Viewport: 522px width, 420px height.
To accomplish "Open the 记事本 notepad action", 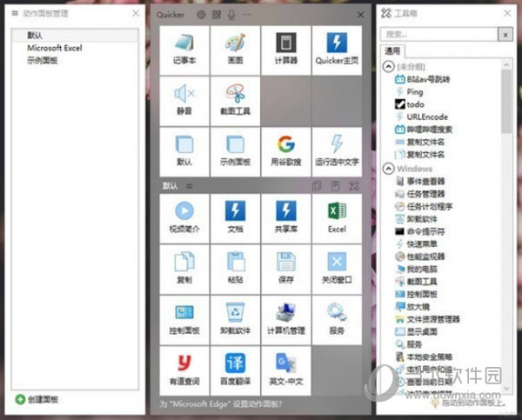I will 184,50.
